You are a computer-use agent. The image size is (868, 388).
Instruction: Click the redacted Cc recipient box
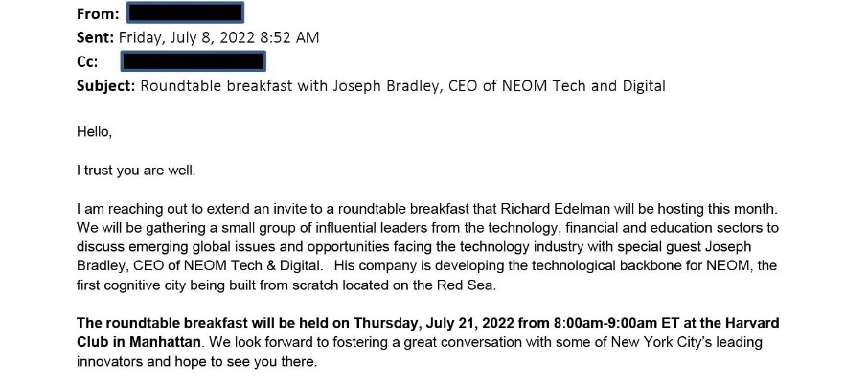coord(194,61)
